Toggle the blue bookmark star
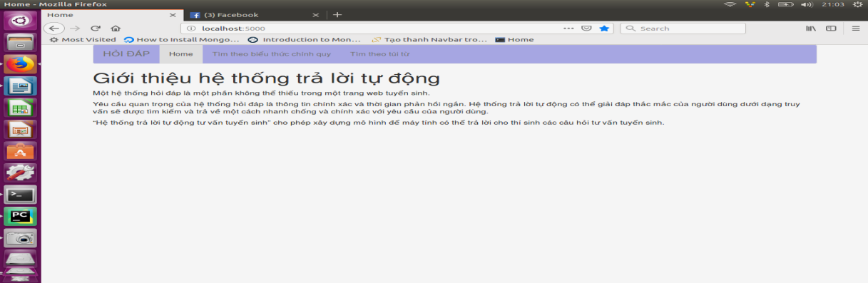 point(604,29)
